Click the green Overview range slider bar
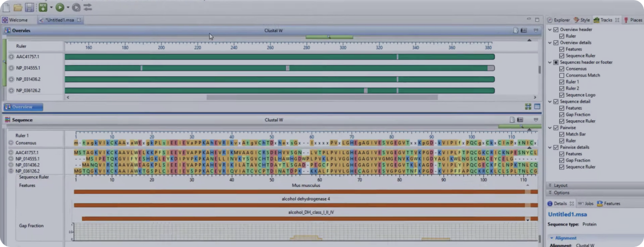Image resolution: width=644 pixels, height=247 pixels. coord(329,37)
